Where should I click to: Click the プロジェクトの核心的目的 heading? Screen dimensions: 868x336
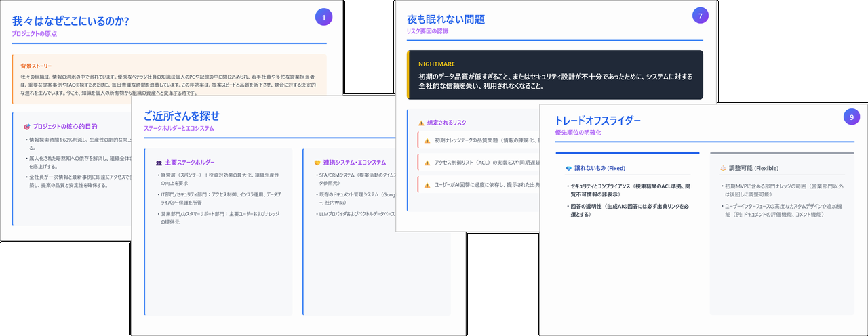[x=65, y=127]
